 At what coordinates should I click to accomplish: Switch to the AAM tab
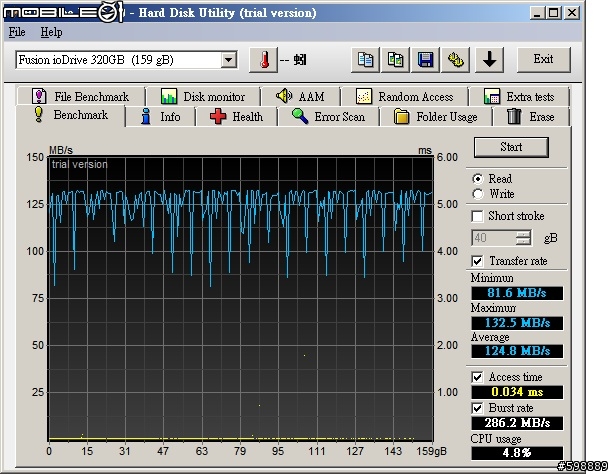click(300, 96)
